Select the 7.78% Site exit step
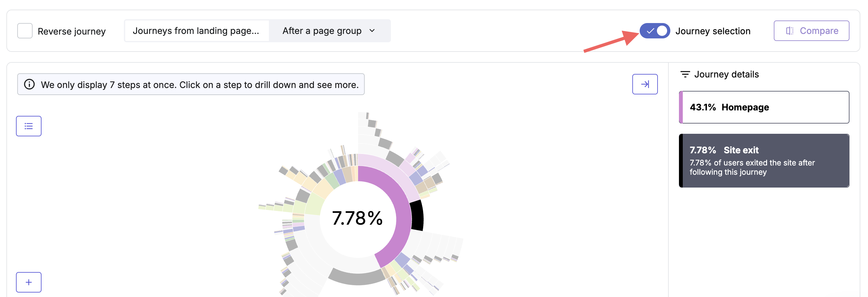Viewport: 868px width, 297px height. click(x=764, y=161)
